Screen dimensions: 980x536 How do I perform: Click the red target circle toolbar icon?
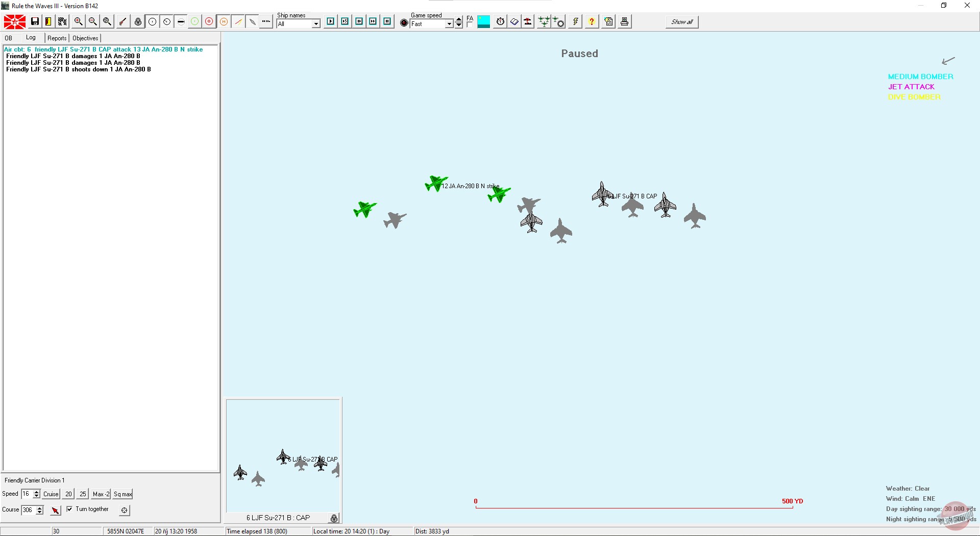click(x=209, y=21)
